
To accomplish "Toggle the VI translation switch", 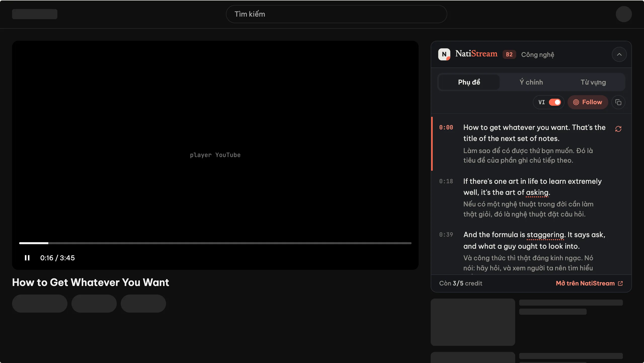I will [x=555, y=102].
